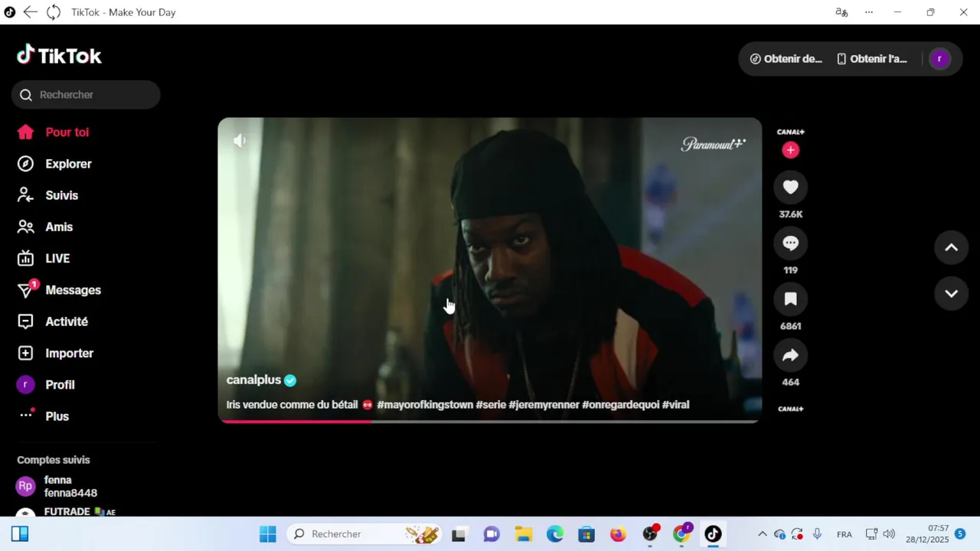Screen dimensions: 980x551
Task: Click the Rechercher search field in TikTok
Action: coord(86,95)
